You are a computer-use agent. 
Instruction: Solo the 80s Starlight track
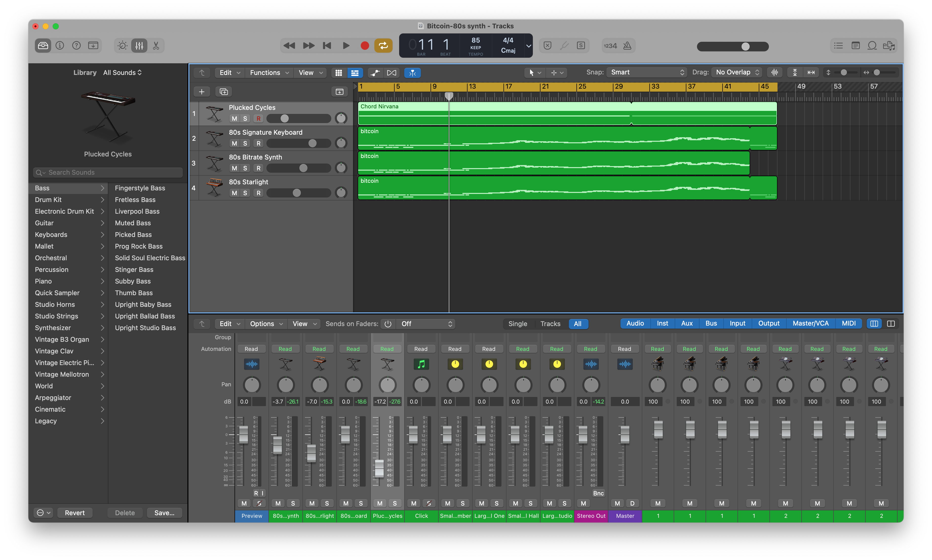coord(245,193)
